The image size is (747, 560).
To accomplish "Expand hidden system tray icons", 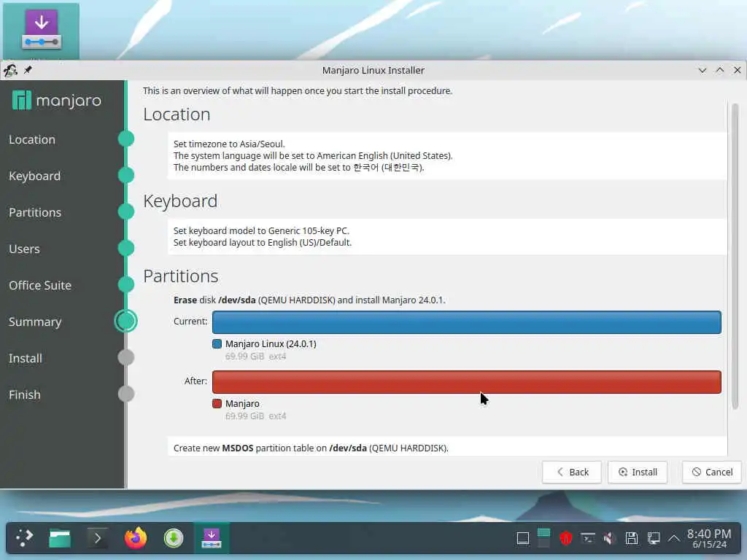I will [x=673, y=539].
